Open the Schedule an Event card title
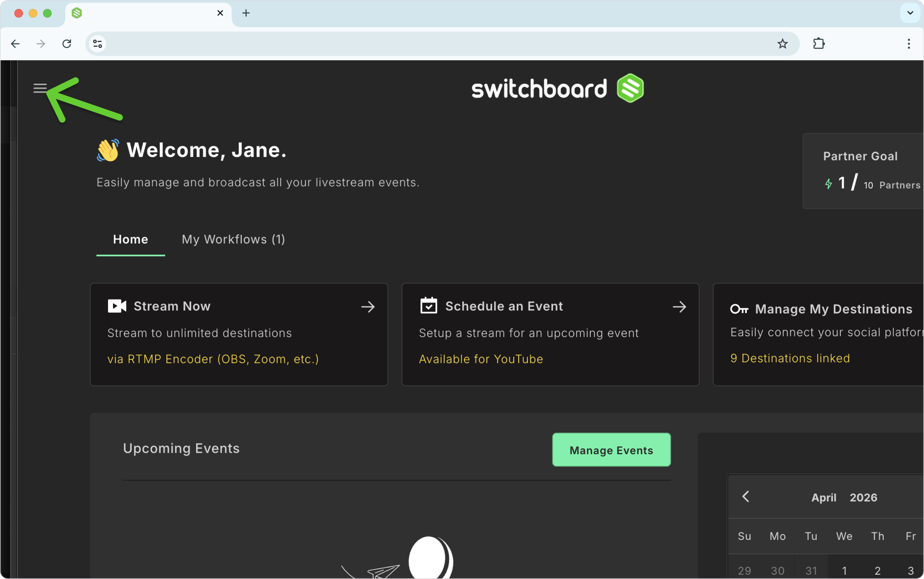This screenshot has height=579, width=924. point(504,306)
